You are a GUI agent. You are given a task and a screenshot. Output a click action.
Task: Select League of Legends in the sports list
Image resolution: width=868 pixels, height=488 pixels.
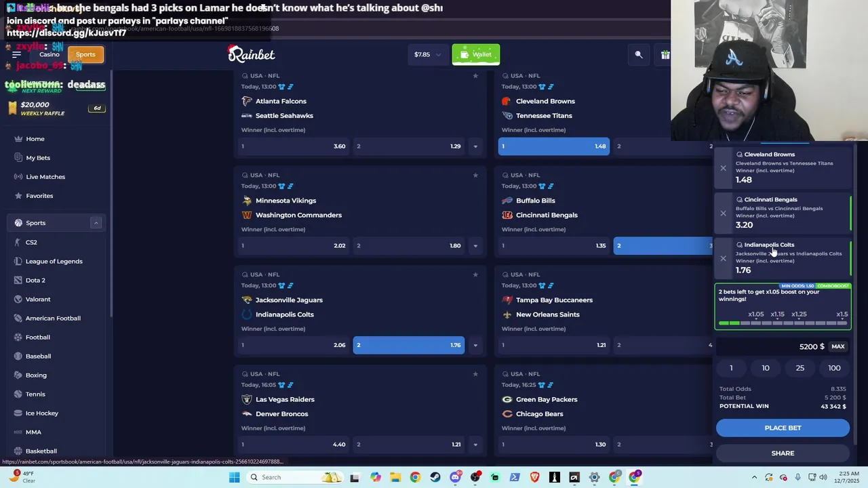54,261
